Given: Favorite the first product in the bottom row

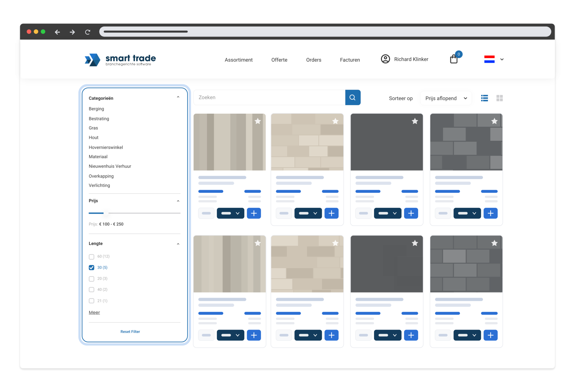Looking at the screenshot, I should (258, 243).
